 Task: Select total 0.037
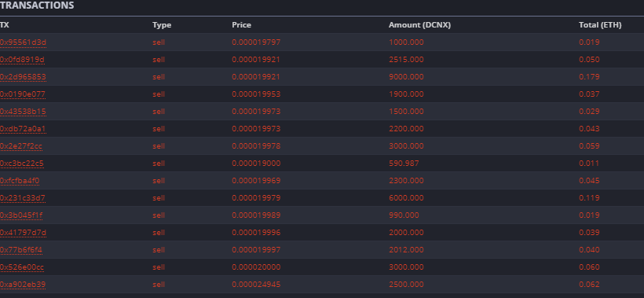tap(589, 94)
